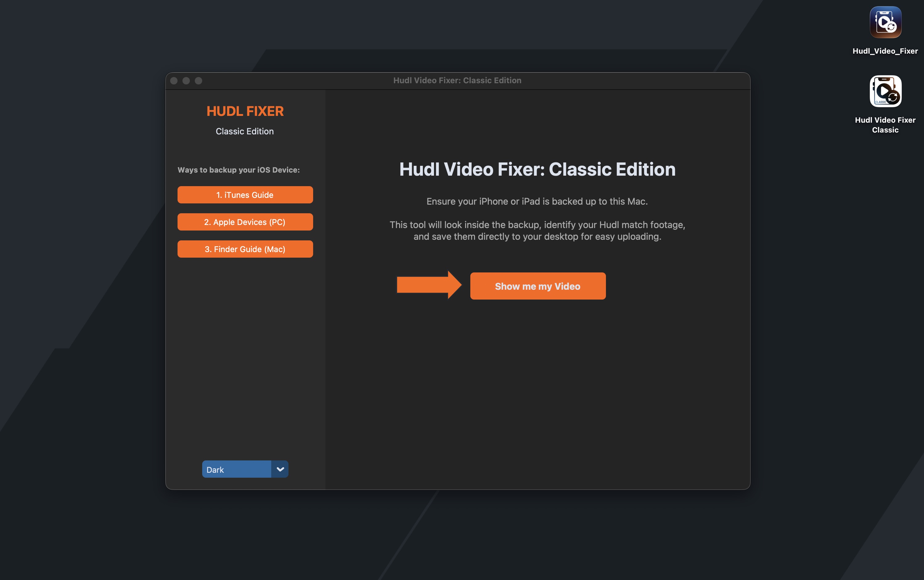The height and width of the screenshot is (580, 924).
Task: Click the 'Hudl Video Fixer: Classic Edition' heading
Action: (538, 169)
